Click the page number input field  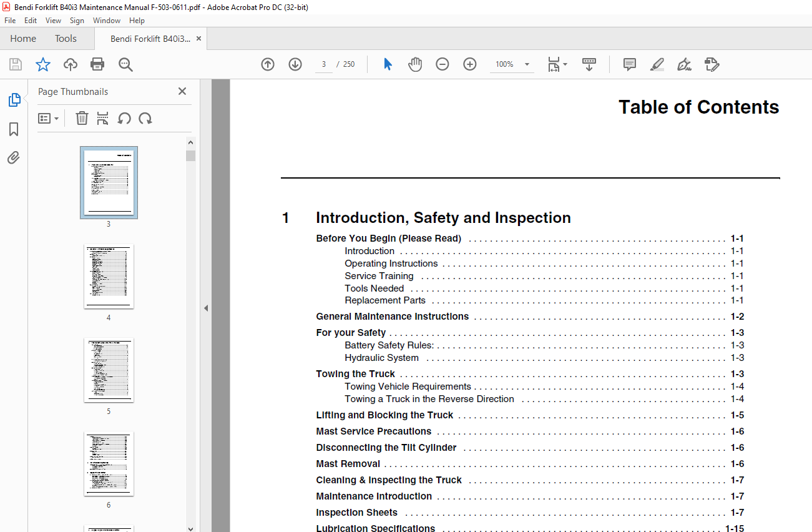(324, 64)
